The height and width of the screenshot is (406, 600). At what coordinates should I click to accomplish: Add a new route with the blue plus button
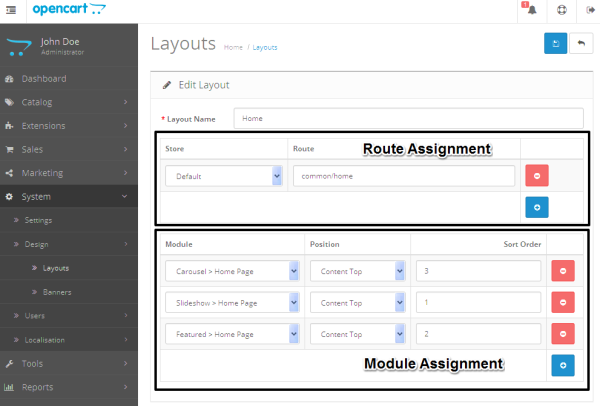[x=536, y=207]
